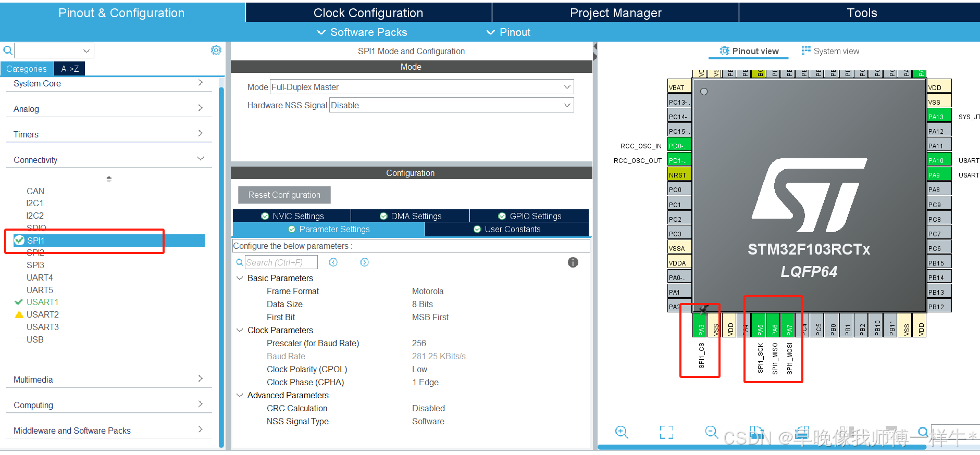
Task: Open the peripheral search combo box
Action: [54, 50]
